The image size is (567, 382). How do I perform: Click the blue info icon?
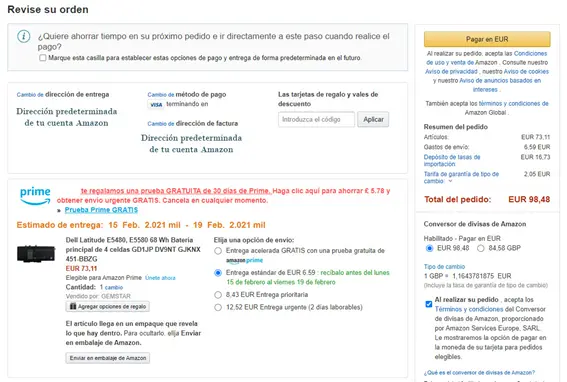pos(24,36)
